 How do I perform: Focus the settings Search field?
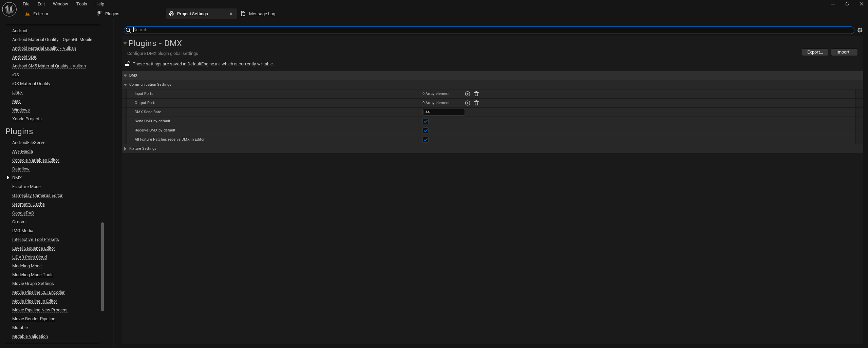(489, 30)
